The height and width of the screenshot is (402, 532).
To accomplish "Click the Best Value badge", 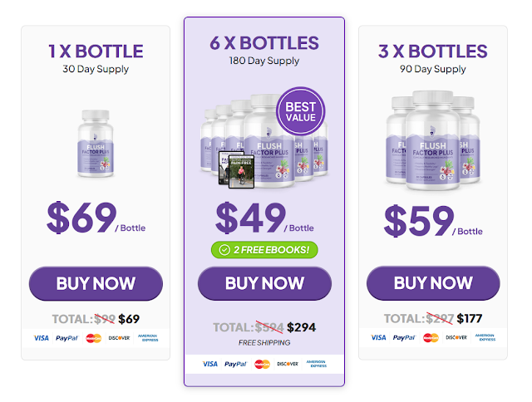I will pos(300,113).
